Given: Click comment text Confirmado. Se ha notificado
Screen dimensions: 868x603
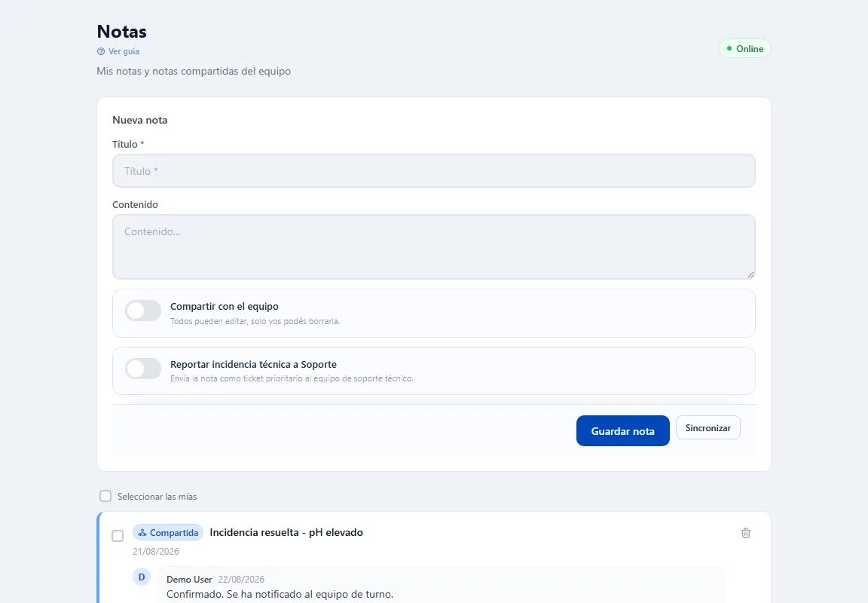Looking at the screenshot, I should (280, 595).
